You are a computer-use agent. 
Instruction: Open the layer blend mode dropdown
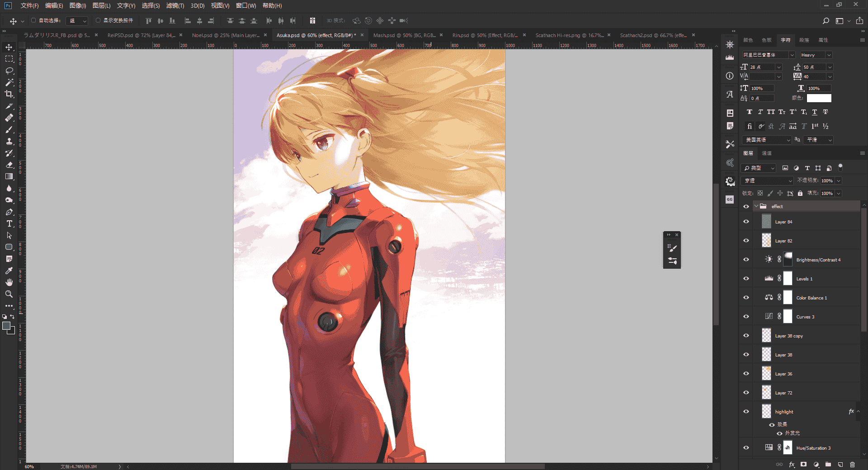[768, 180]
